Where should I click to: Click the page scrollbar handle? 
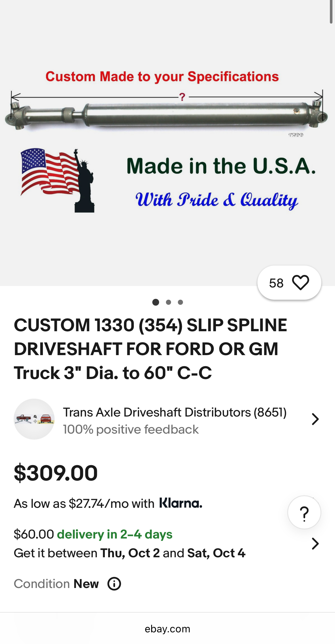pyautogui.click(x=331, y=12)
